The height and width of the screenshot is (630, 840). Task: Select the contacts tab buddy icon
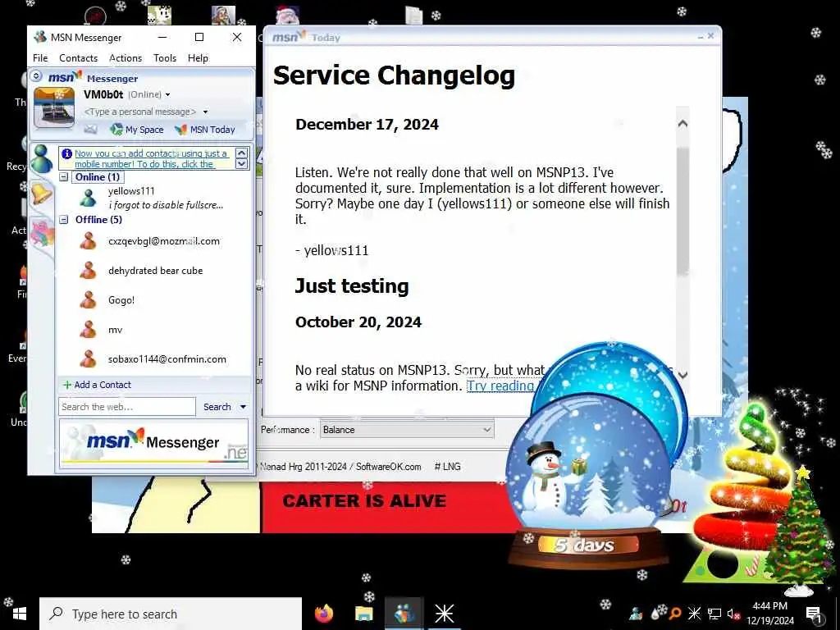click(41, 159)
